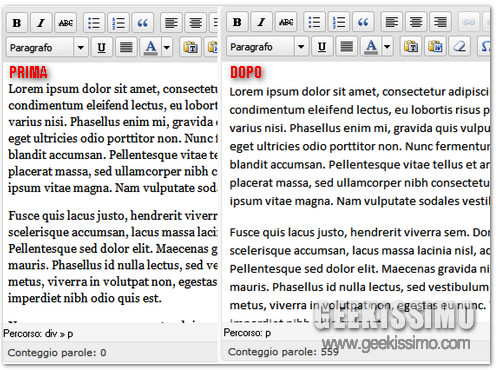Click left 'eget ultricies odio porttitor' line
This screenshot has width=500, height=370.
(x=113, y=139)
